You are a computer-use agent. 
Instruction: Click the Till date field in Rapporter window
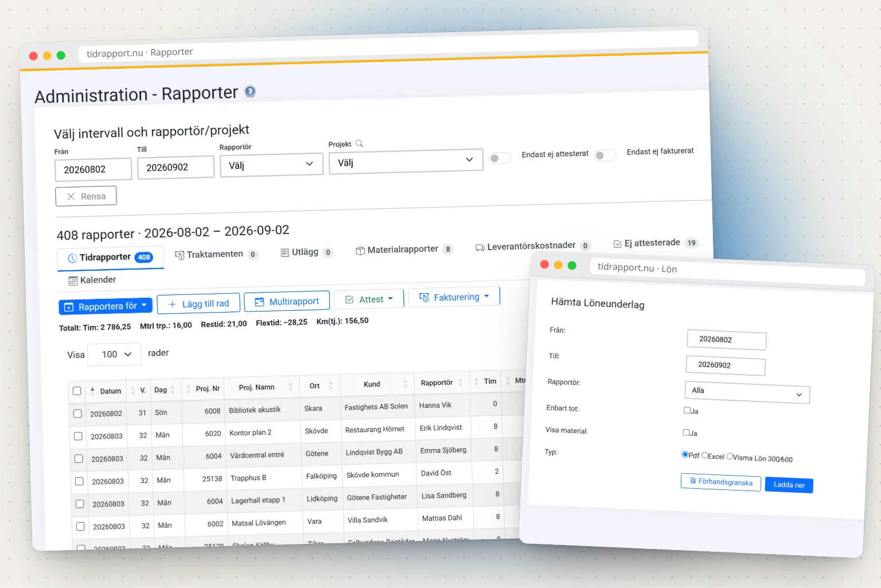click(176, 167)
